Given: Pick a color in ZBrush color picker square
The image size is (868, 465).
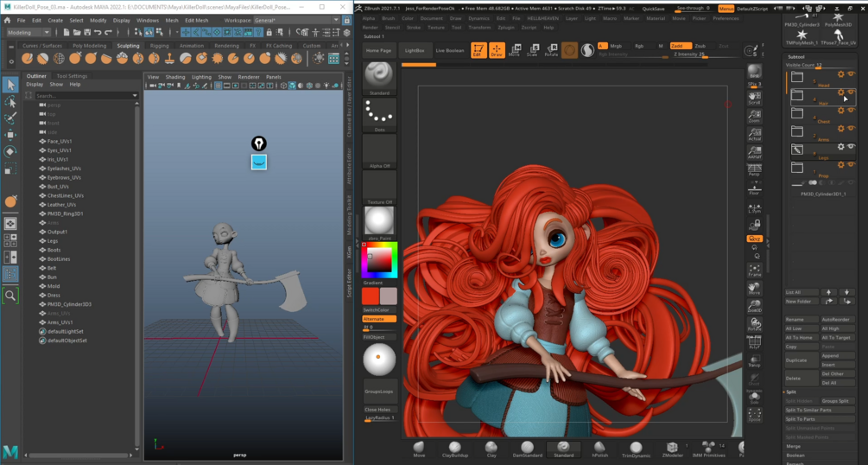Looking at the screenshot, I should [379, 260].
